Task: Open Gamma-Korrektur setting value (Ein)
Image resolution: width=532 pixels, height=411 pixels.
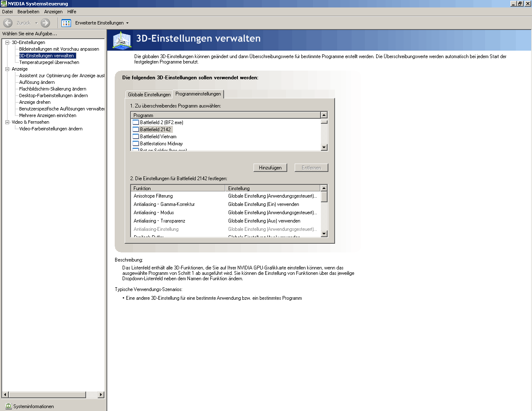Action: (x=264, y=204)
